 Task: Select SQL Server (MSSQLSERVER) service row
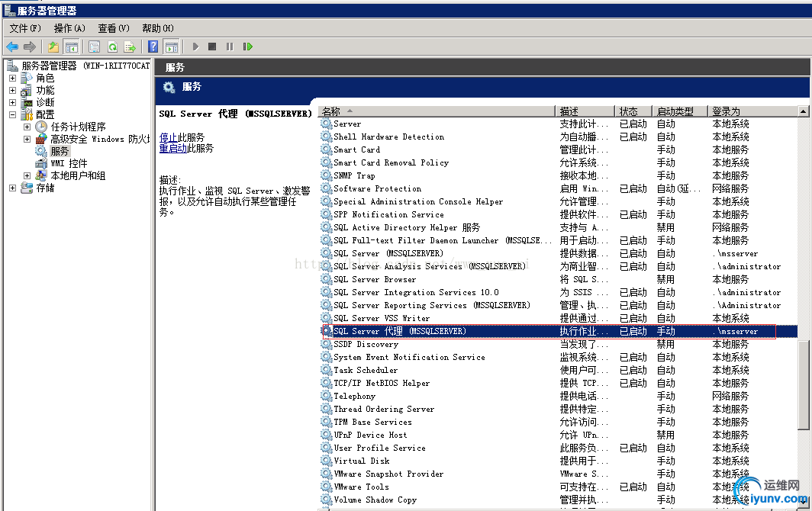(x=559, y=254)
